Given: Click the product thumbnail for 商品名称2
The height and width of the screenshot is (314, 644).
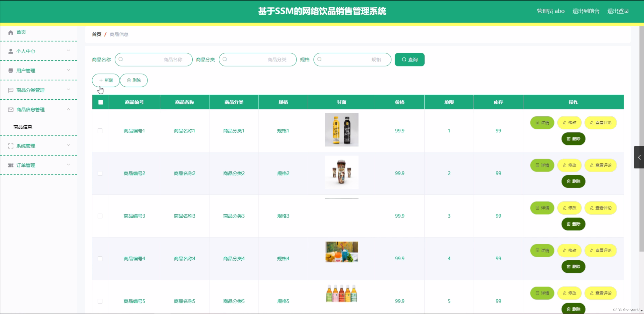Looking at the screenshot, I should (341, 172).
